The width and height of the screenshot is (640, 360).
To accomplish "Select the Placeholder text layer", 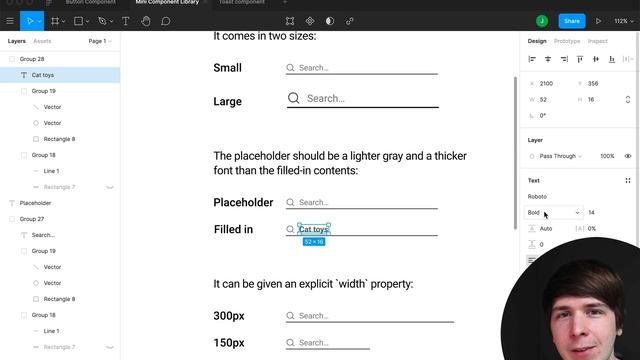I will coord(60,203).
